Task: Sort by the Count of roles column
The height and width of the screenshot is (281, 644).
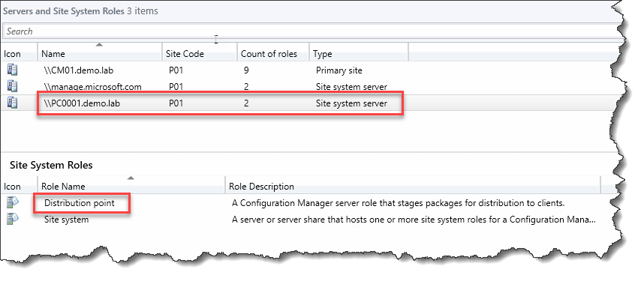Action: (273, 54)
